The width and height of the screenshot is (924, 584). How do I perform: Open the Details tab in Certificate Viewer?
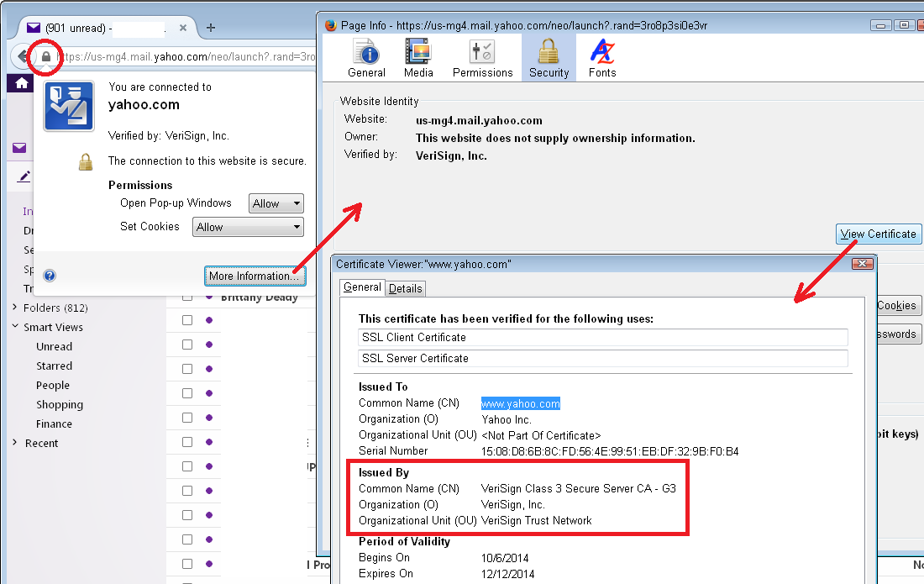pos(406,288)
